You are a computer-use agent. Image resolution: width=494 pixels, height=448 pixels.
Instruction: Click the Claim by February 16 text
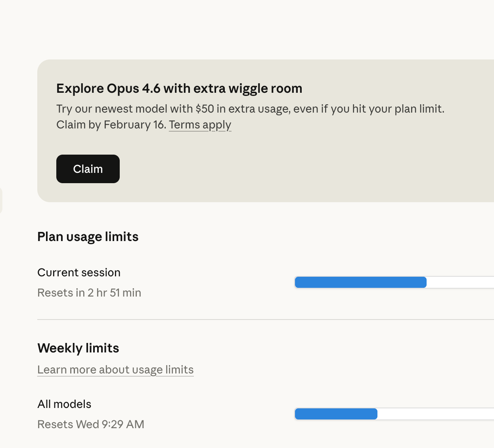point(111,125)
